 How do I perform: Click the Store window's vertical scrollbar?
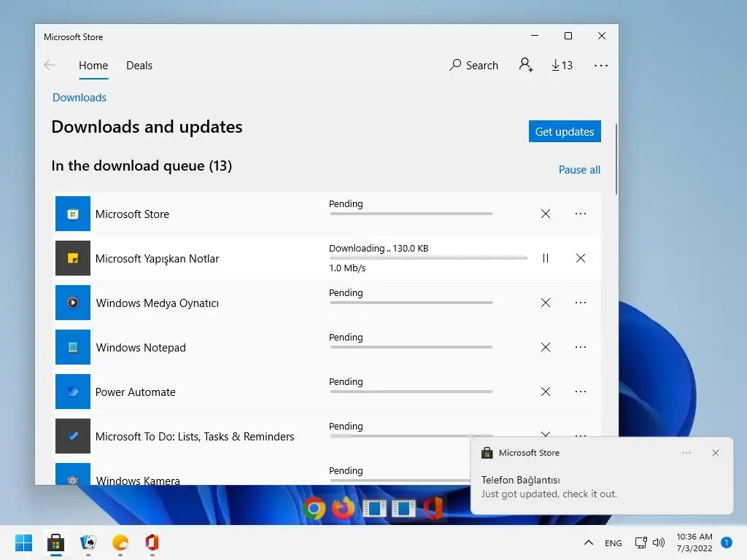pos(616,158)
